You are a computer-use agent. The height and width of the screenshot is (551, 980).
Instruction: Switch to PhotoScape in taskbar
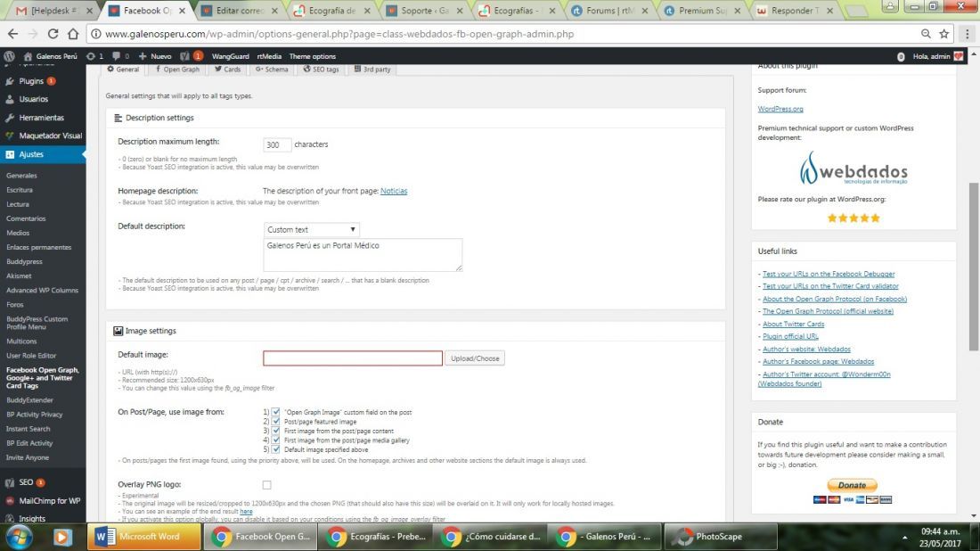point(720,537)
